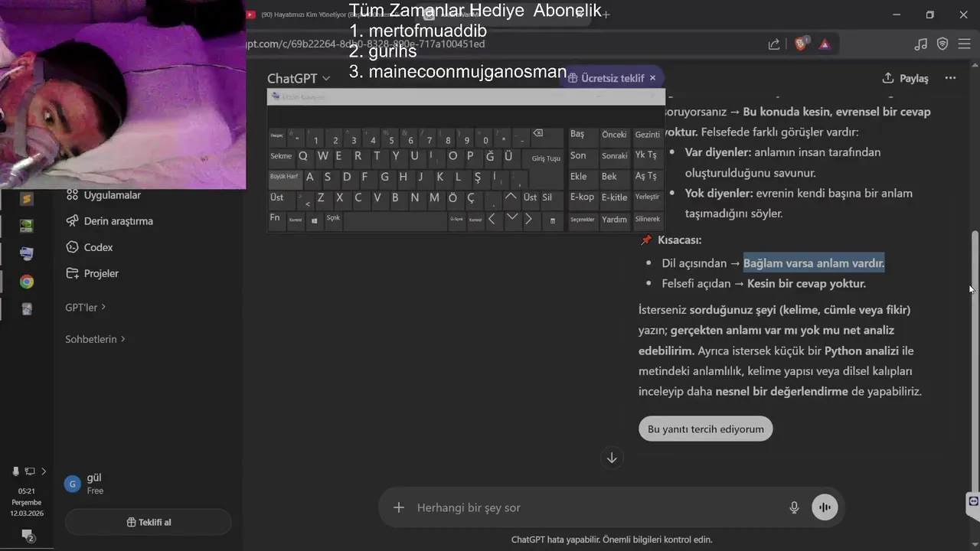This screenshot has height=551, width=980.
Task: Open the ChatGPT model dropdown
Action: pyautogui.click(x=299, y=78)
